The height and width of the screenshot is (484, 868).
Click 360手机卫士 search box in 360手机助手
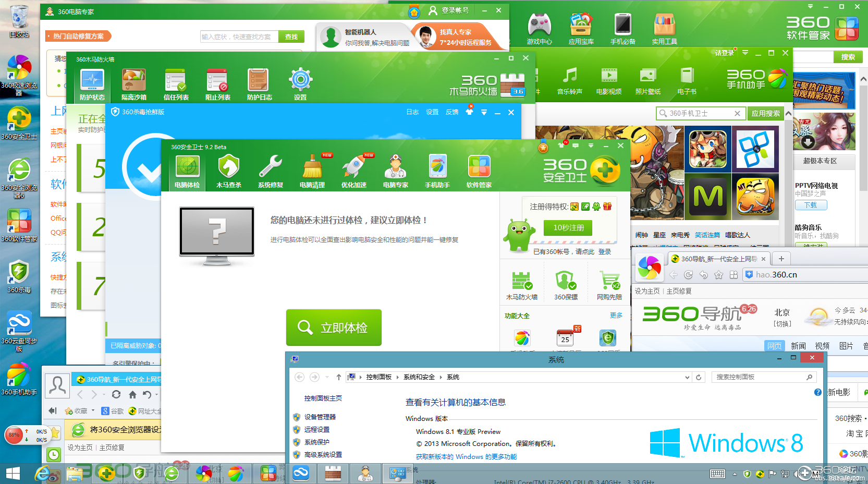(x=700, y=113)
